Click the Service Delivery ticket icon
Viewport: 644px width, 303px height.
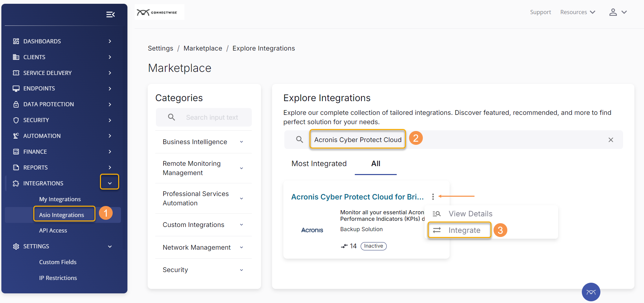[x=16, y=73]
